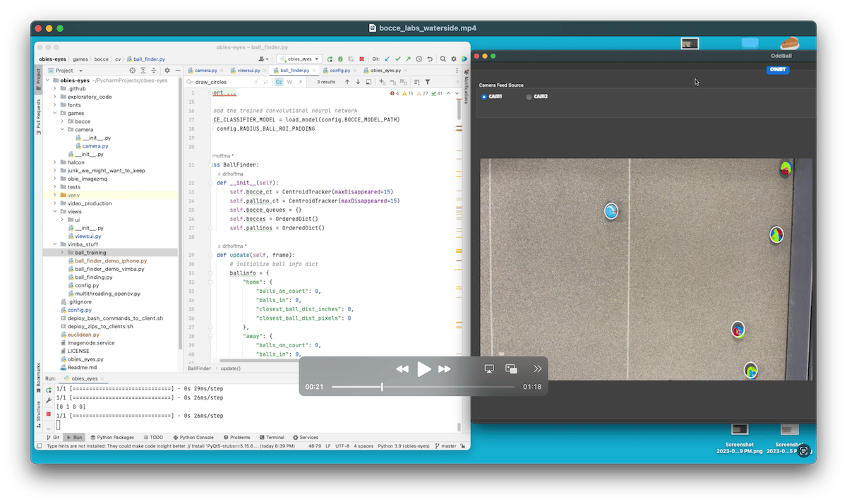Click in draw_circles search field
The width and height of the screenshot is (847, 504).
pos(219,82)
